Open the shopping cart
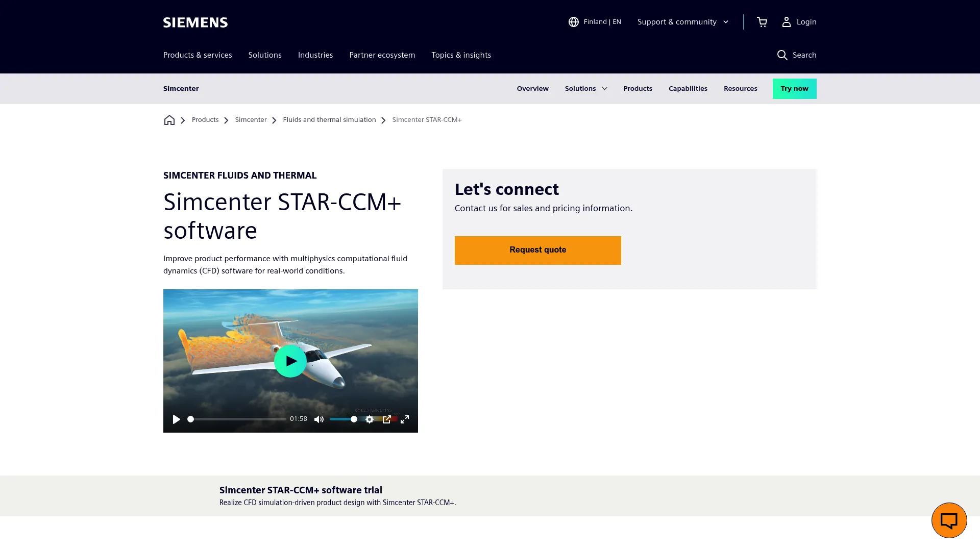Image resolution: width=980 pixels, height=551 pixels. 762,22
